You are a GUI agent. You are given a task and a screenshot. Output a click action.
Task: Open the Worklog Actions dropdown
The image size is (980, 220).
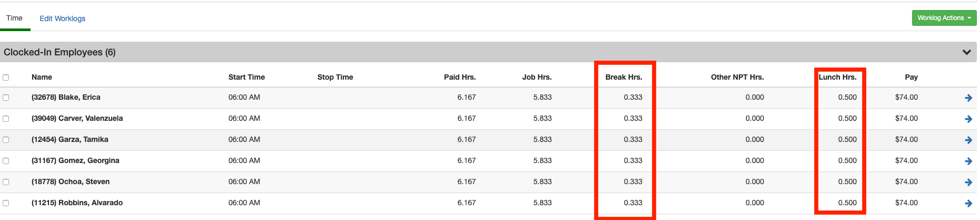pyautogui.click(x=944, y=18)
